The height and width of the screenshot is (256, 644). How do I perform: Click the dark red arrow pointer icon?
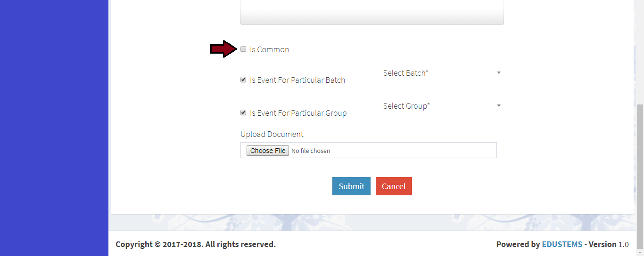pos(223,49)
